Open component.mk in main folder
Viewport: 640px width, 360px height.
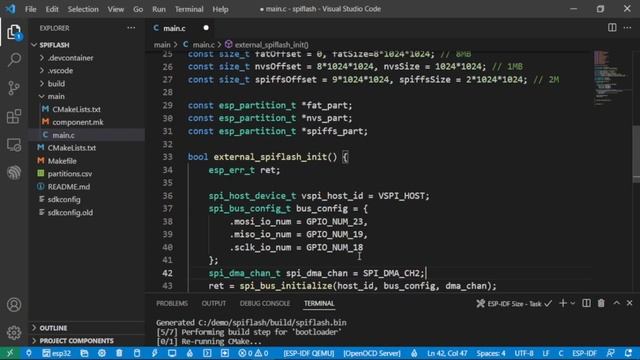point(87,122)
